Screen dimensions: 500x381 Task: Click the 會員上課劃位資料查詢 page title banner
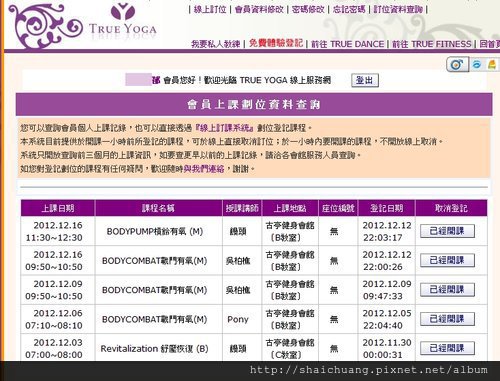[x=254, y=104]
